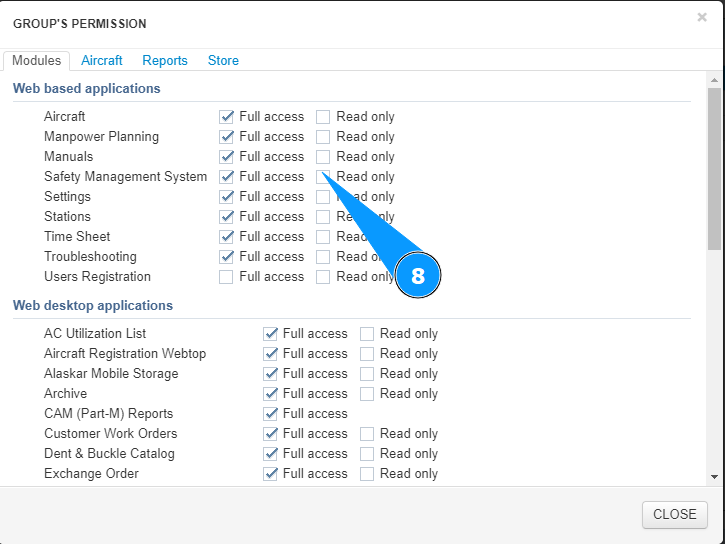Open the Reports tab
The width and height of the screenshot is (725, 544).
point(165,61)
